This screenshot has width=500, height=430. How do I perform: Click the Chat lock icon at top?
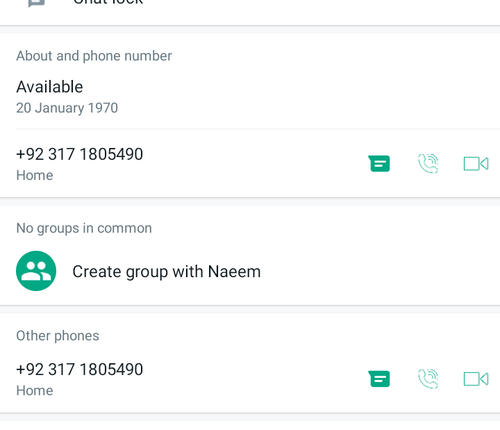[36, 3]
